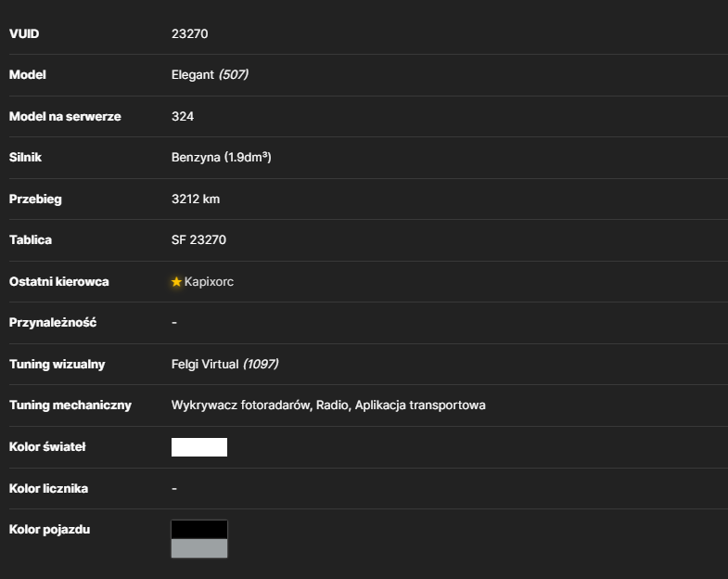Click the Wykrywacz fotoradarów tuning text
728x579 pixels.
point(240,405)
